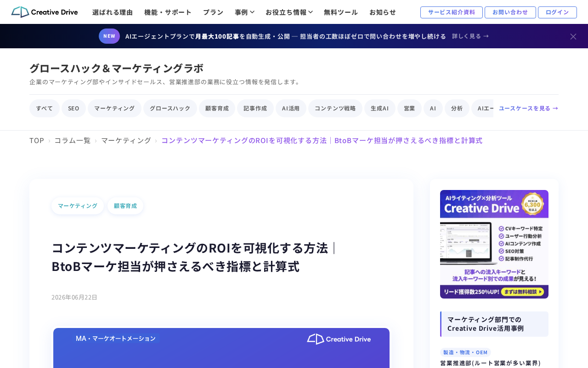
Task: Open お知らせ menu item
Action: (x=383, y=12)
